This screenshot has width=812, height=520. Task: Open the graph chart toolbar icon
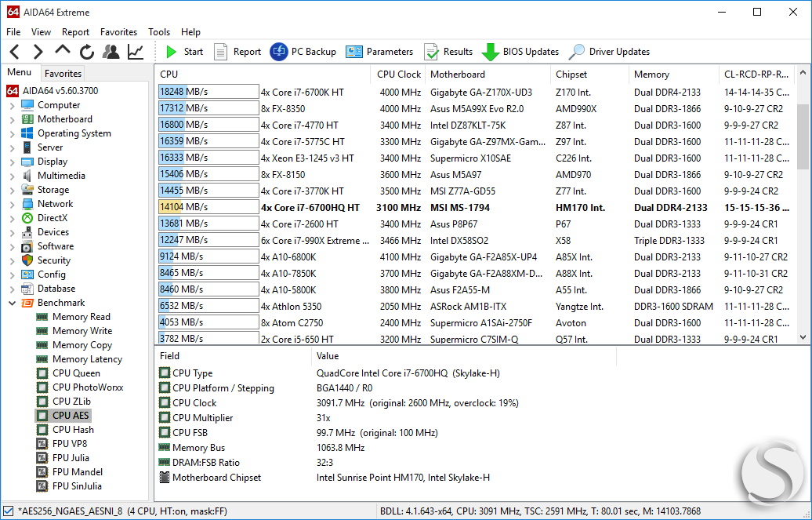pos(136,51)
